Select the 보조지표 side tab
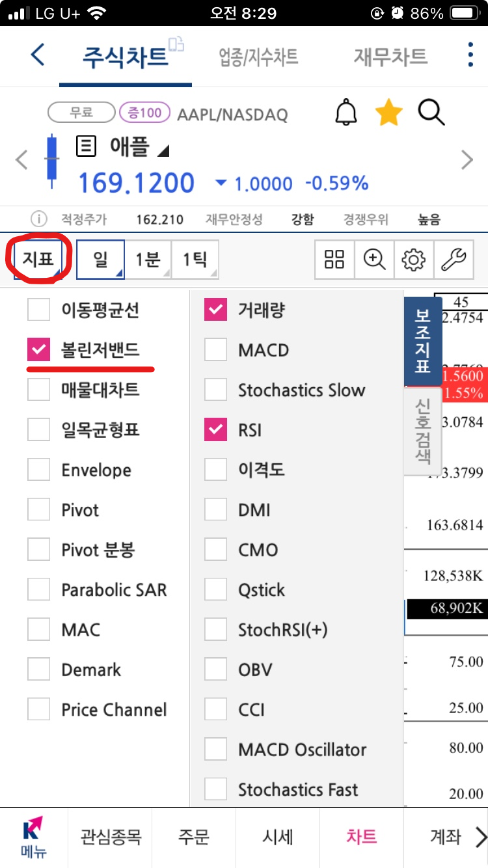488x868 pixels. click(423, 342)
